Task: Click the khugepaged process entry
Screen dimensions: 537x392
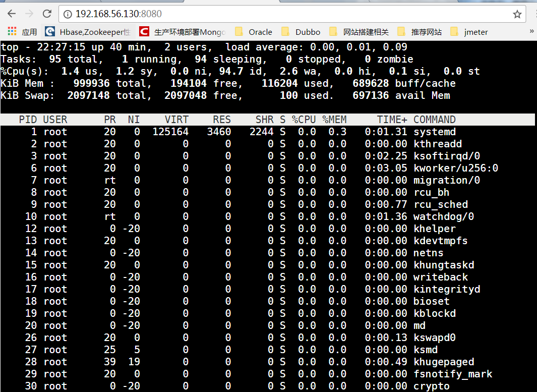Action: [x=444, y=362]
